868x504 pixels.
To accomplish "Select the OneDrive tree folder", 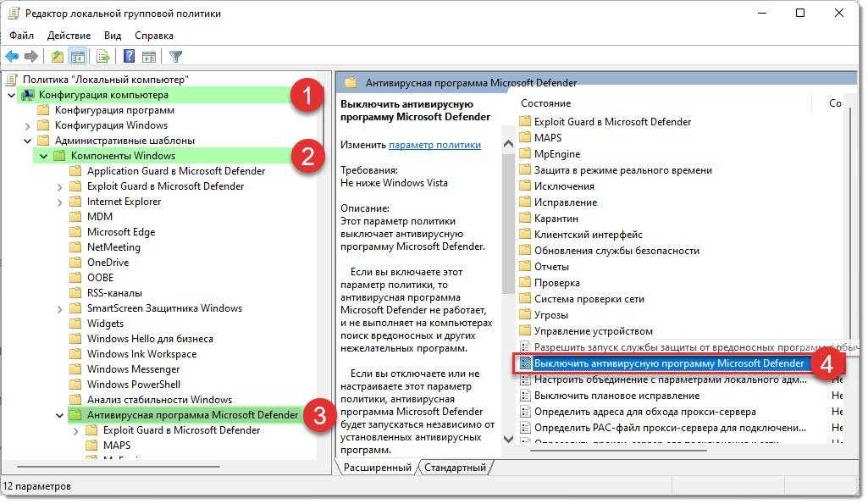I will point(108,263).
